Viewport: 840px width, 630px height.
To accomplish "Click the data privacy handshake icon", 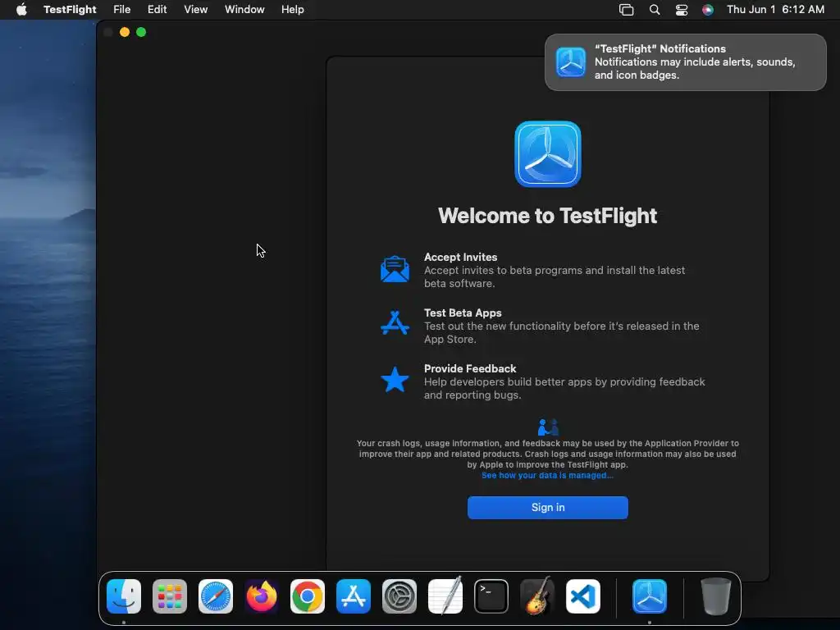I will point(547,427).
